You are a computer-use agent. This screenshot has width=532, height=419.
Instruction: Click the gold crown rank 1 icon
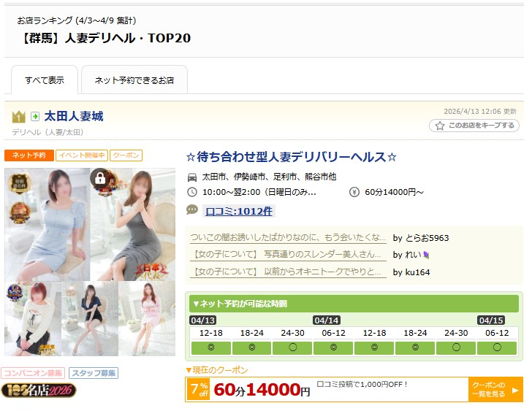18,117
